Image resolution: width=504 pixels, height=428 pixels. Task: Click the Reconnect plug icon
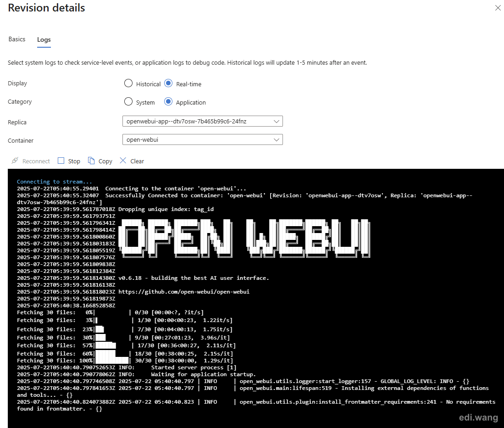[15, 161]
